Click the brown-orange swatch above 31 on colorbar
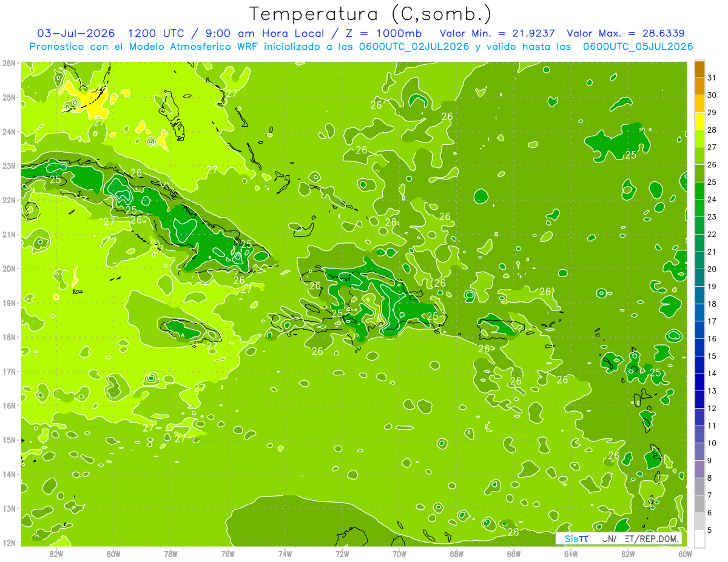The height and width of the screenshot is (562, 728). (699, 69)
